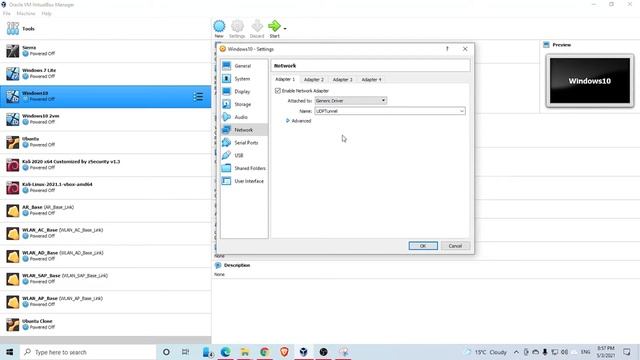Click the taskbar search box
Image resolution: width=640 pixels, height=360 pixels.
click(88, 352)
